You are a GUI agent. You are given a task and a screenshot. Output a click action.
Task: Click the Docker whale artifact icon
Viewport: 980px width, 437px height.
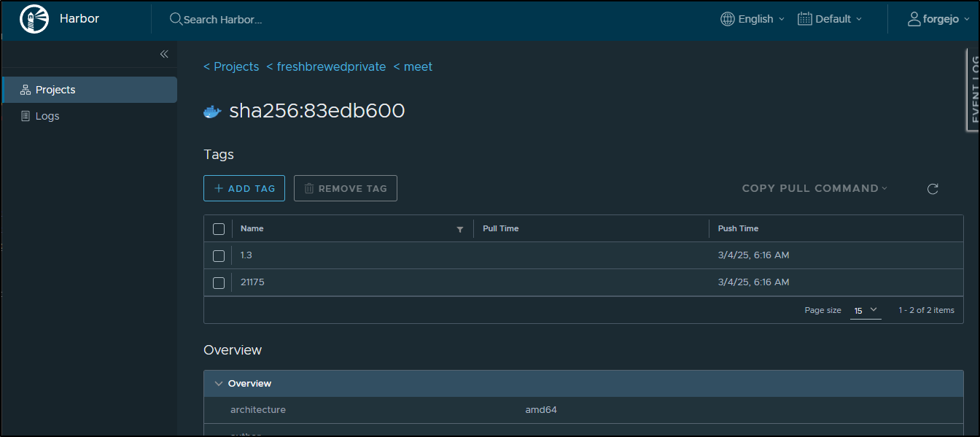[212, 112]
